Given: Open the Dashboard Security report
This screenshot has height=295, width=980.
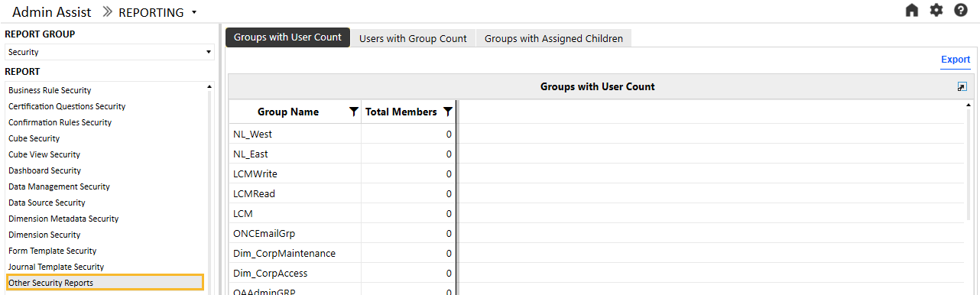Looking at the screenshot, I should pyautogui.click(x=44, y=170).
